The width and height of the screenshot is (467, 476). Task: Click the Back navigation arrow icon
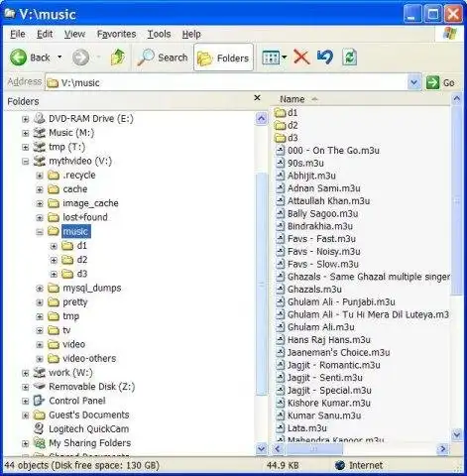point(18,58)
